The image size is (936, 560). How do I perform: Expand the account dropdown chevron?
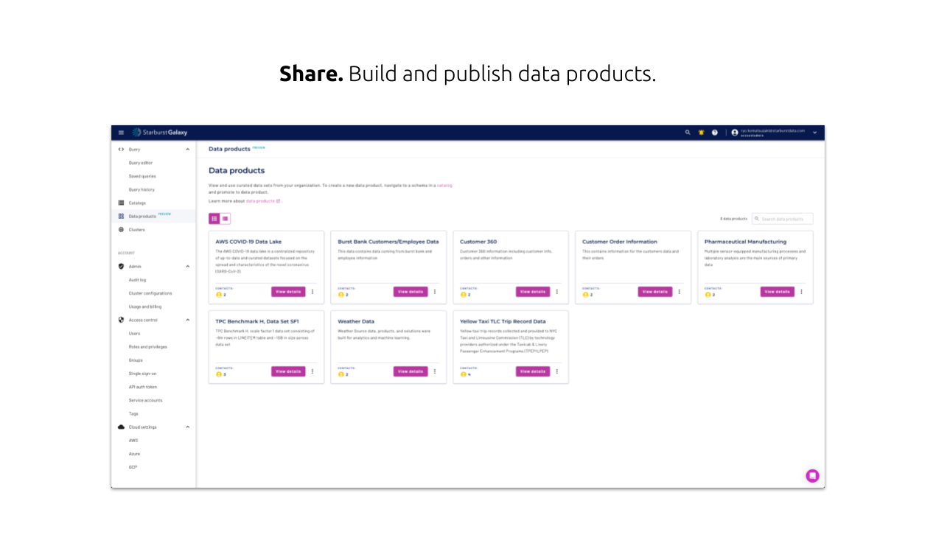[x=814, y=133]
